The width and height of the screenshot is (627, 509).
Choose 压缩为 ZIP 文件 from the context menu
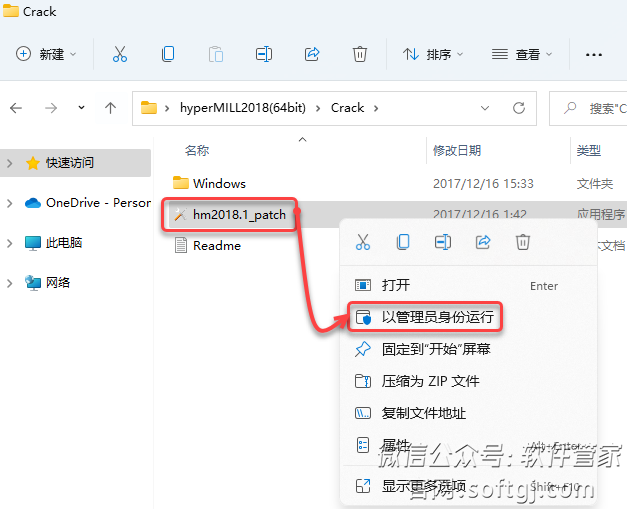click(x=468, y=381)
